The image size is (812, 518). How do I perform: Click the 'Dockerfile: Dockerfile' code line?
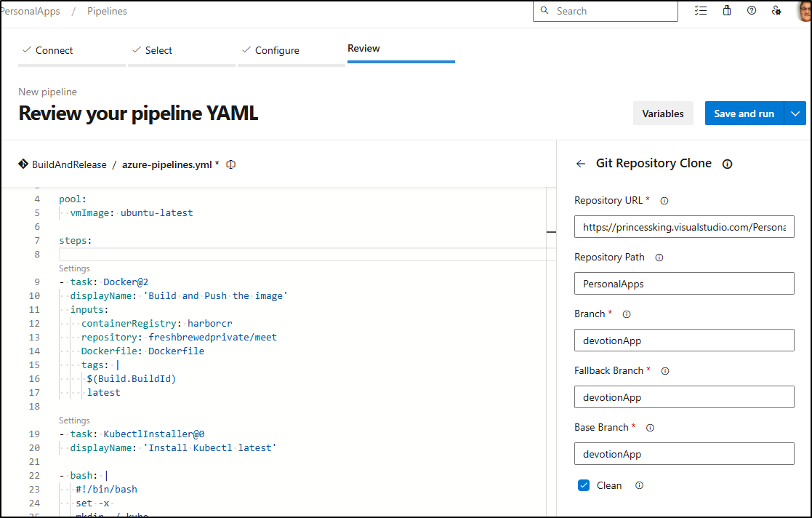coord(142,351)
